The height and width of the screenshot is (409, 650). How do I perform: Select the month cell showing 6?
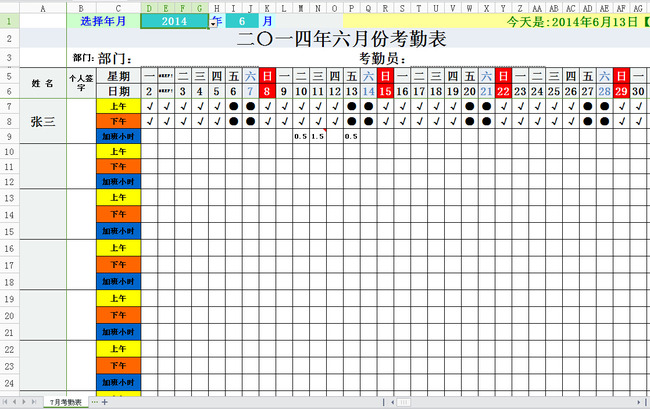coord(242,21)
